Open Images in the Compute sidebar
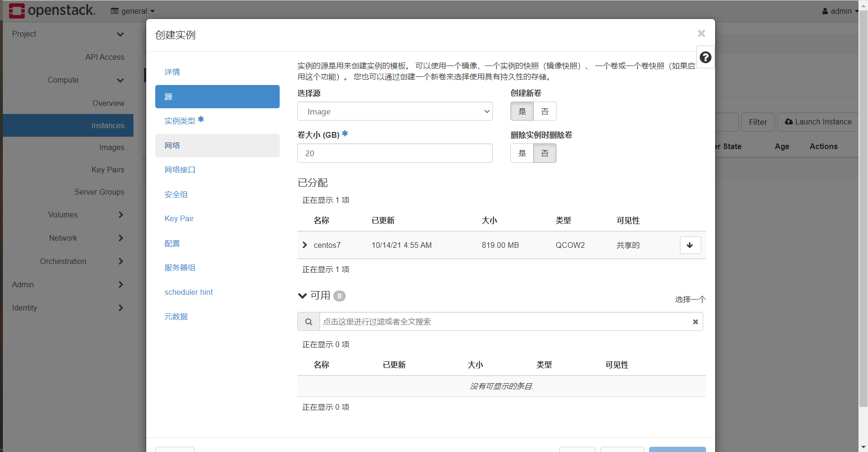The height and width of the screenshot is (452, 868). (112, 148)
